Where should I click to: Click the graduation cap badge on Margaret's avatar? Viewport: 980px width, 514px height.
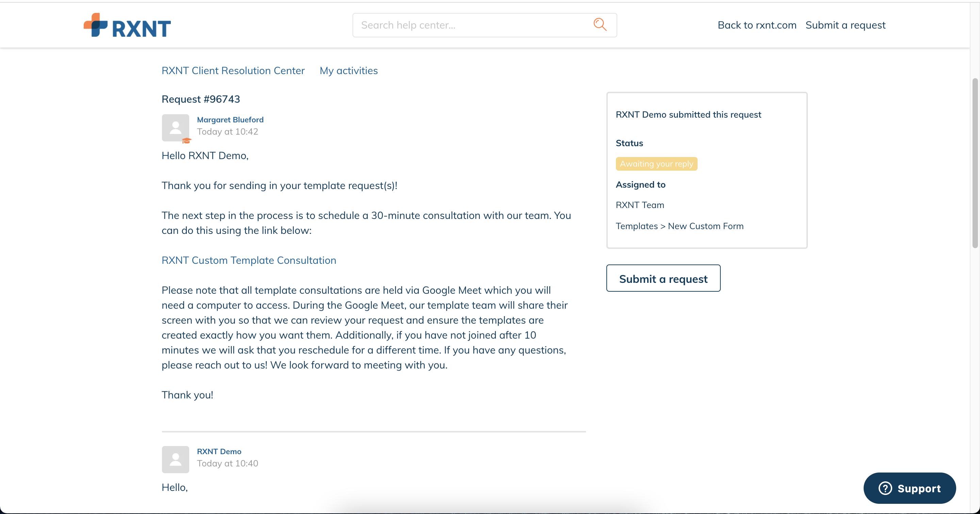186,141
